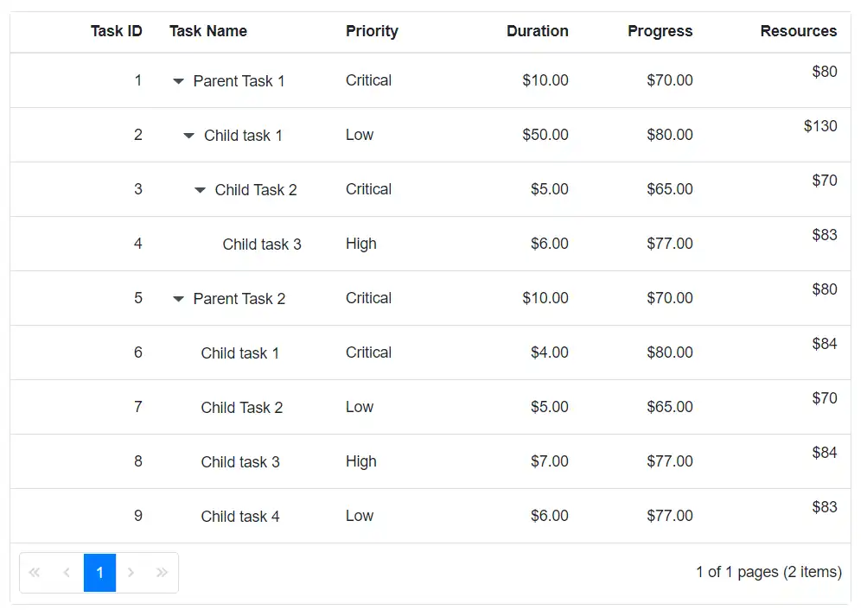Screen dimensions: 867x616
Task: Click the expander arrow beside Parent Task 1
Action: (178, 80)
